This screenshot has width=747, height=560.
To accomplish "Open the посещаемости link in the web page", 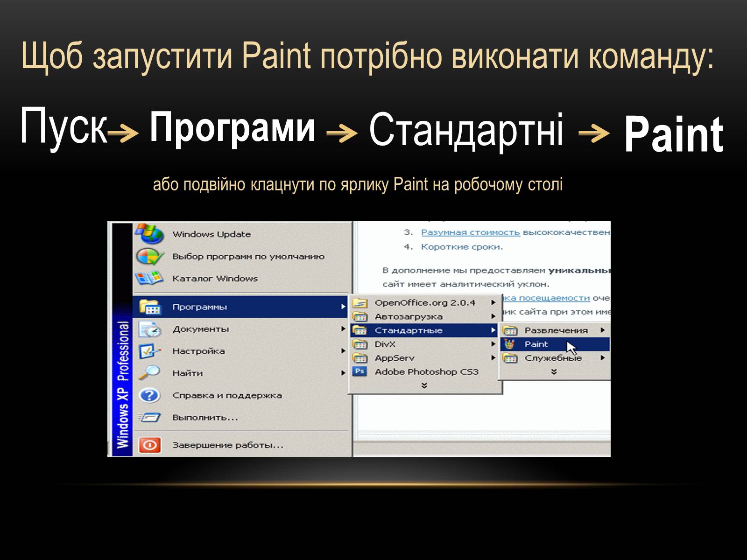I will tap(546, 298).
